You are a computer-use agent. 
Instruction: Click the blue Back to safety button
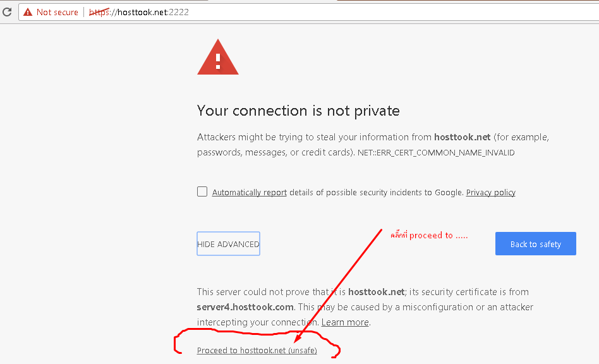pyautogui.click(x=536, y=244)
